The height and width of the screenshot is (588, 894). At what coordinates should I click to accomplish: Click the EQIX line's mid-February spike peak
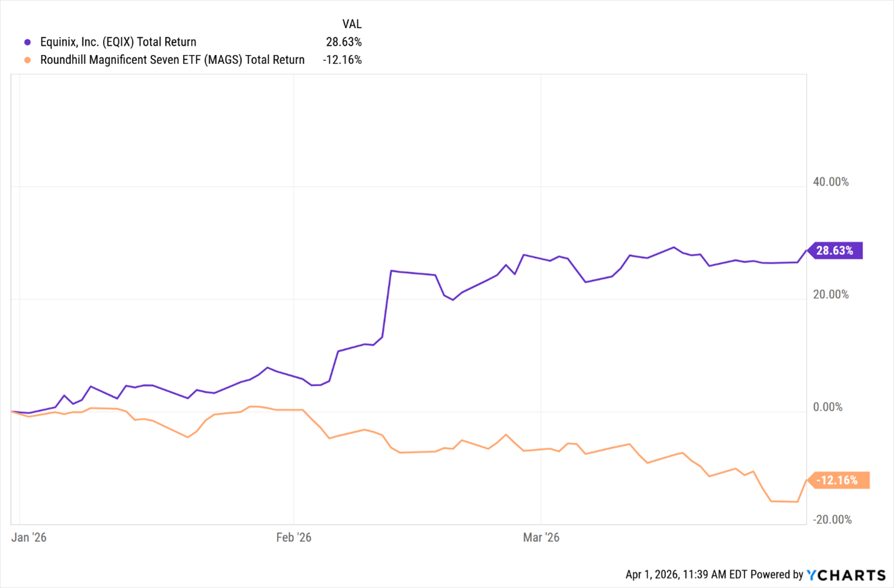tap(391, 271)
